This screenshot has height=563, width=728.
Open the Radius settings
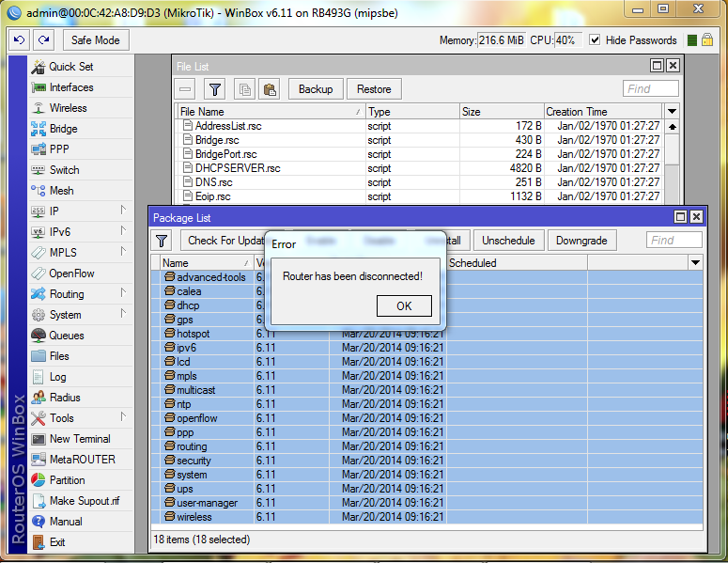point(65,398)
